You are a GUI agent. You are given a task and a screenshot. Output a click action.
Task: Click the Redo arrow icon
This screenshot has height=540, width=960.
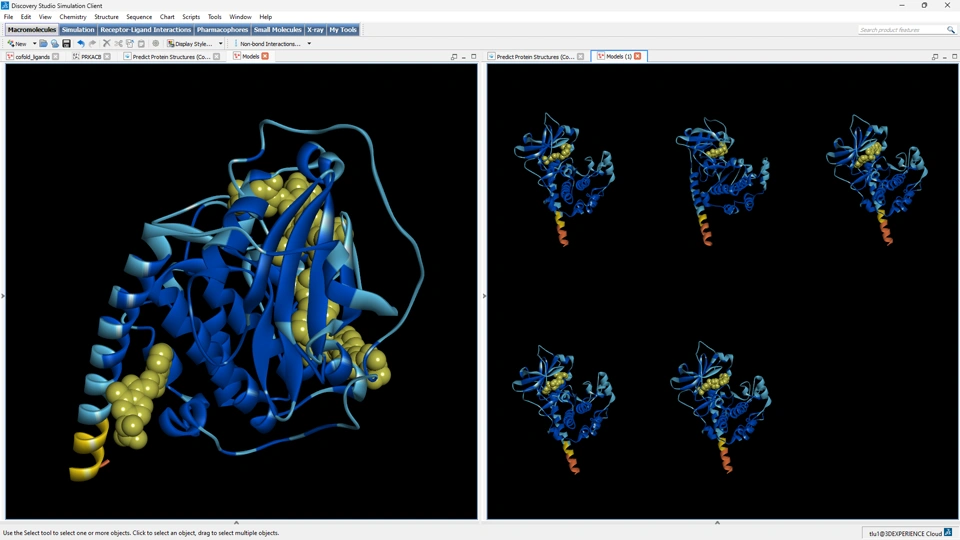(x=92, y=43)
